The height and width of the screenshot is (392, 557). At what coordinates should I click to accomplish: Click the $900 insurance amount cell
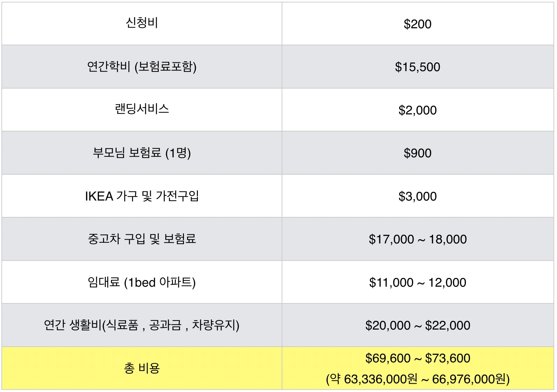[418, 153]
